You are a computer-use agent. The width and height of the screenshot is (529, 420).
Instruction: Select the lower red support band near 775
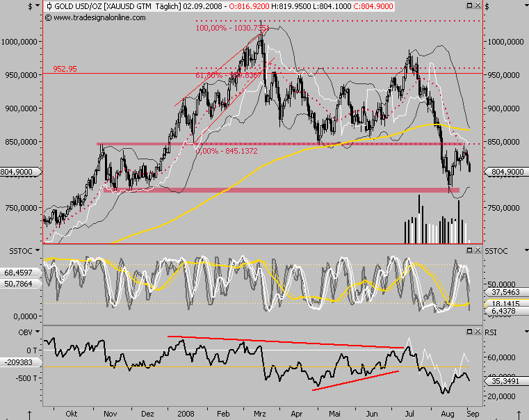pyautogui.click(x=282, y=191)
